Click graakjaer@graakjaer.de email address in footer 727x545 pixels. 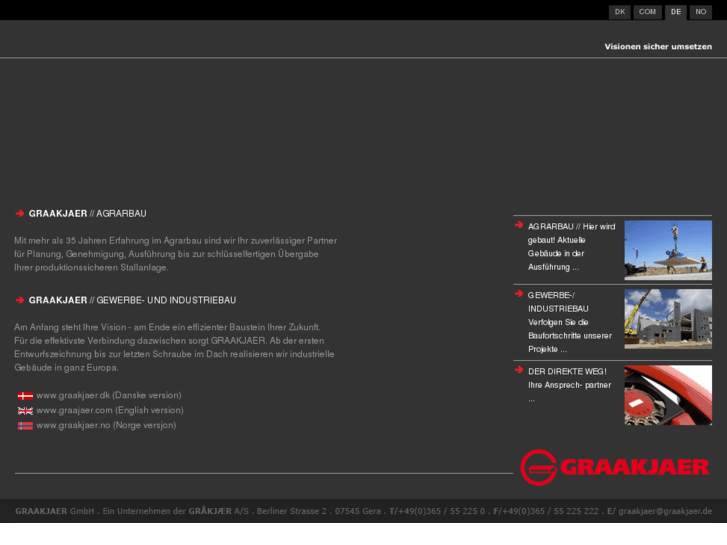click(x=665, y=511)
